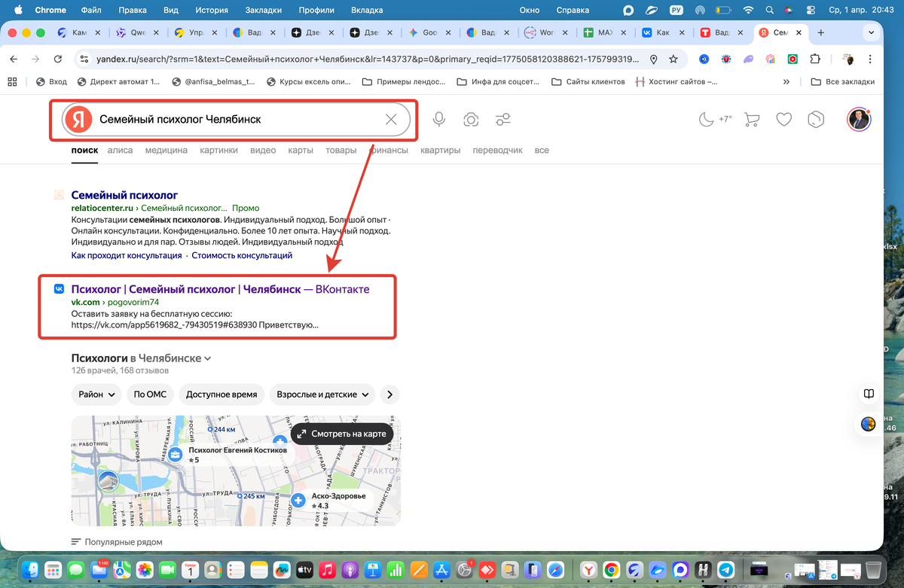Open the История menu in the menu bar
Viewport: 904px width, 588px height.
211,10
